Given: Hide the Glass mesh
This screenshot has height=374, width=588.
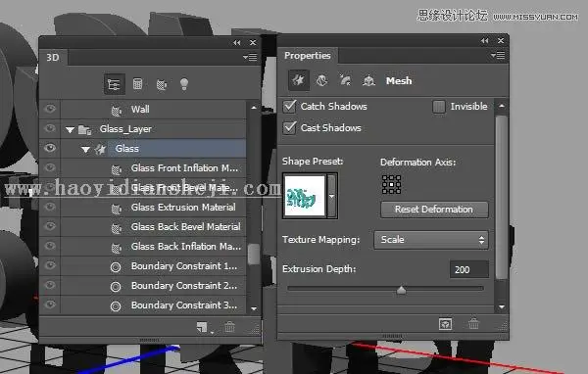Looking at the screenshot, I should 50,148.
